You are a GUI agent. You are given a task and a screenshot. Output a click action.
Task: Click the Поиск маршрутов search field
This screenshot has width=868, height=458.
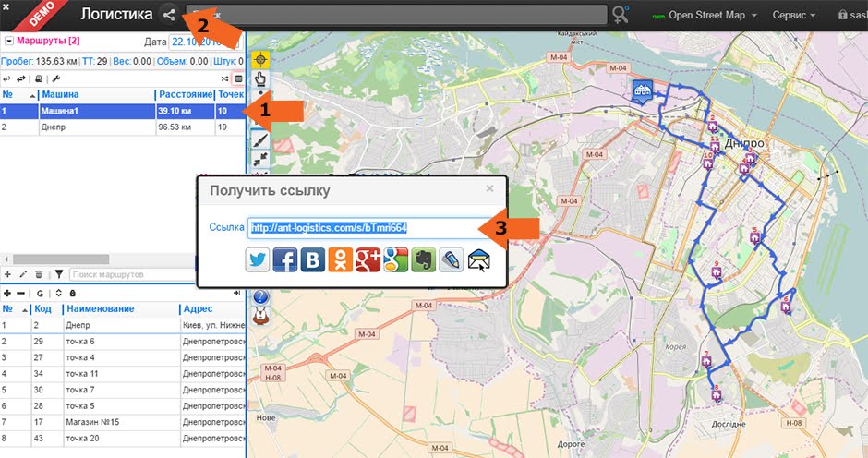tap(133, 274)
